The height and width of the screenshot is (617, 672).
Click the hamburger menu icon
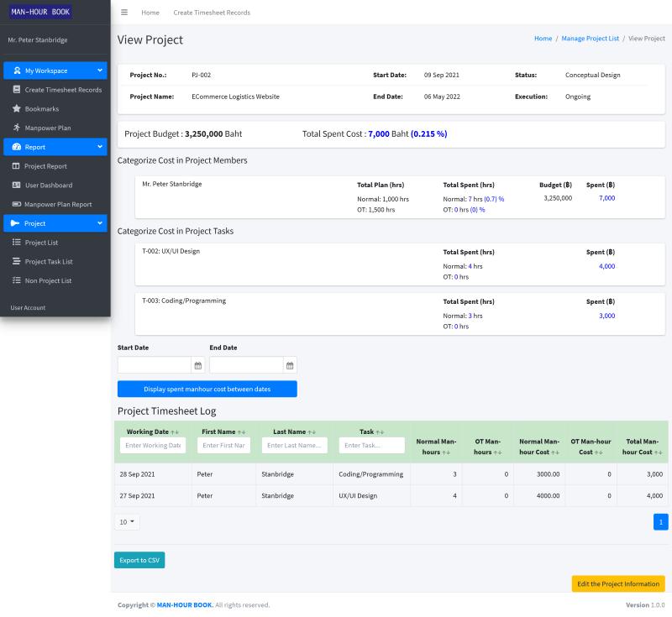[124, 13]
